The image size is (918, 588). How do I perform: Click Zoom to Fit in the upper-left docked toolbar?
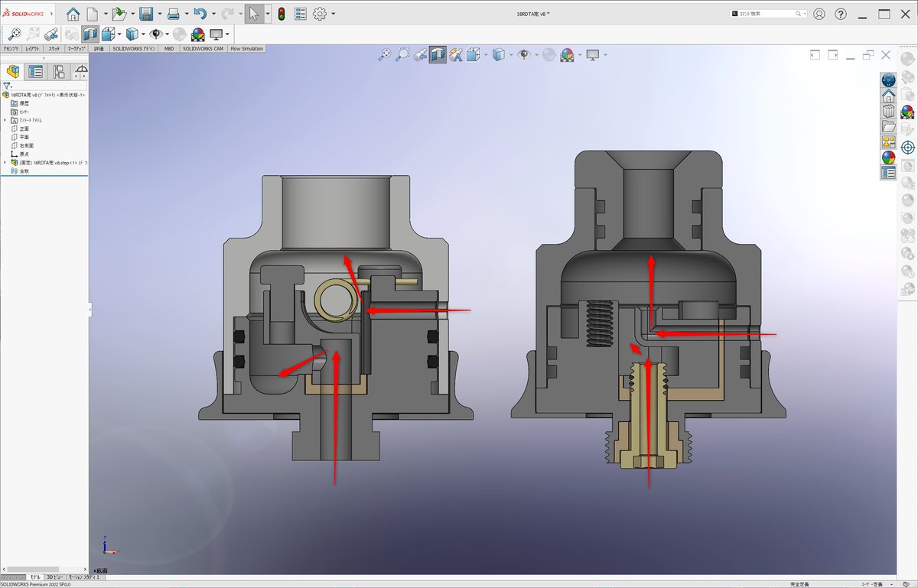15,34
